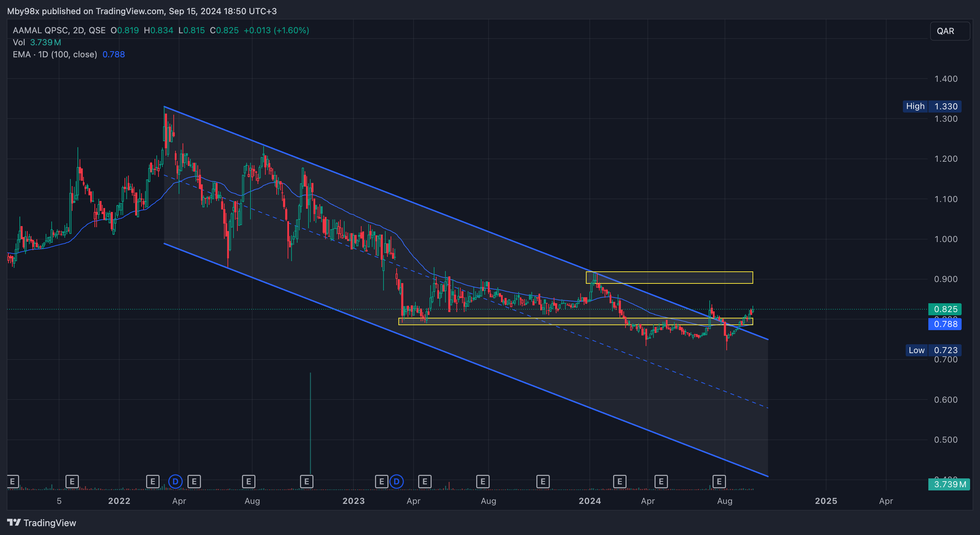Click the E marker nearest the Apr 2024 label

coord(661,482)
